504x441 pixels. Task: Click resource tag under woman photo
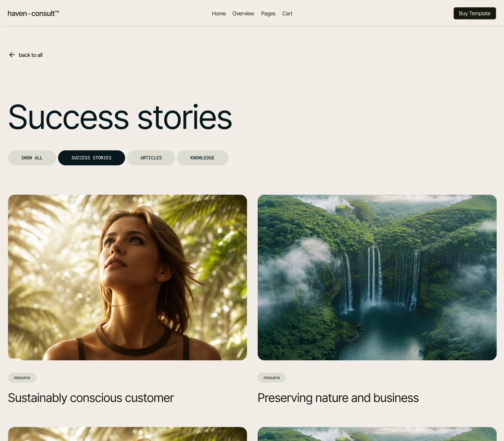coord(22,378)
